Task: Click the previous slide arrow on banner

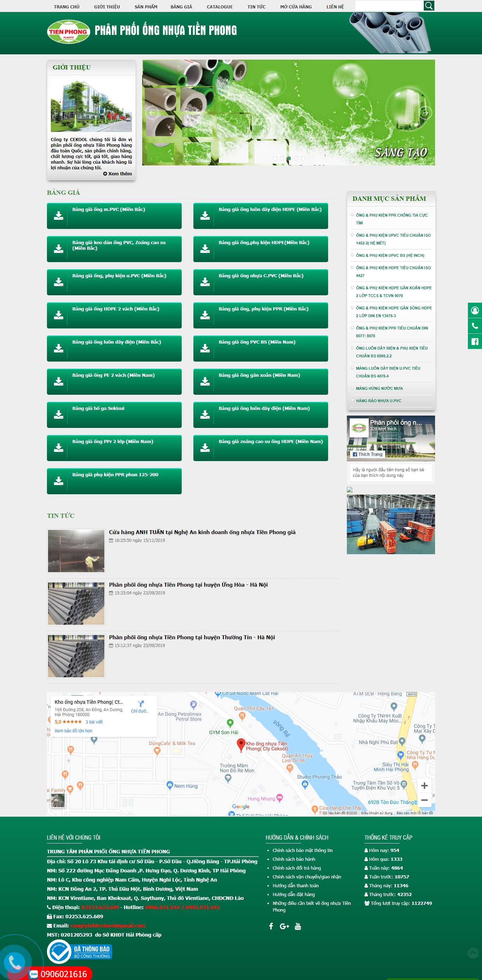Action: (x=152, y=113)
